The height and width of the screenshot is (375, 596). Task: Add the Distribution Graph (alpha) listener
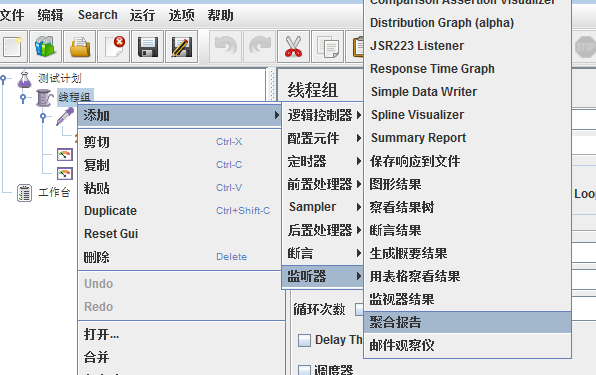(468, 23)
